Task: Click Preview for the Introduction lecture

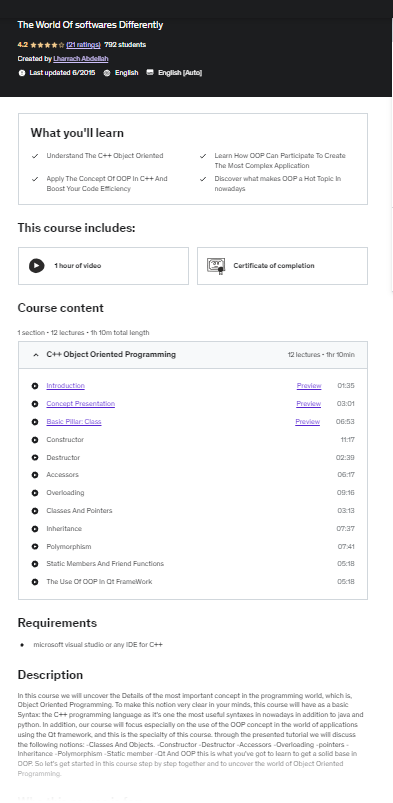Action: coord(309,386)
